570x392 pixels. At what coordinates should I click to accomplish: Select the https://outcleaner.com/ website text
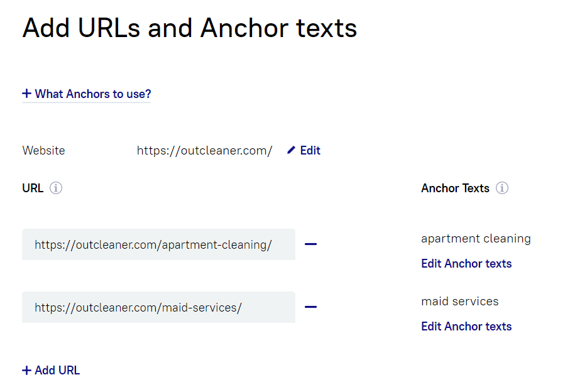[205, 150]
